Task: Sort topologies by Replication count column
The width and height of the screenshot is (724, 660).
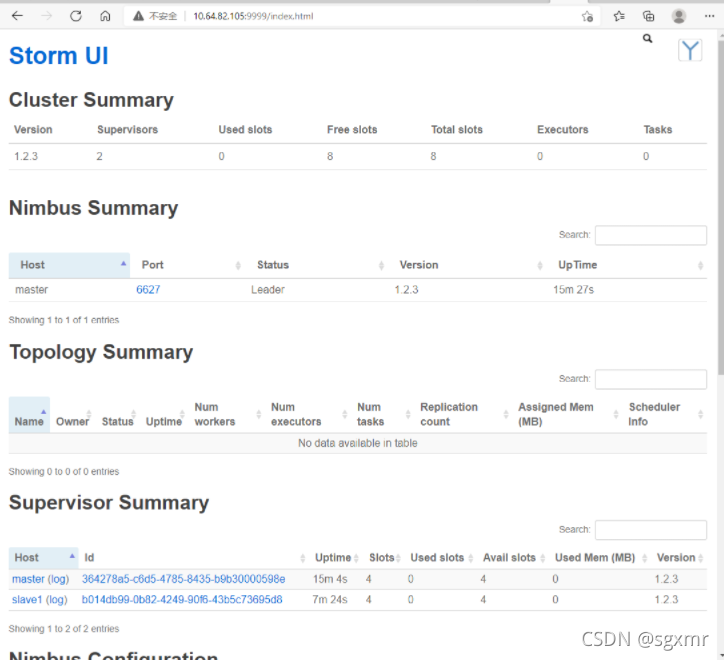Action: 464,414
